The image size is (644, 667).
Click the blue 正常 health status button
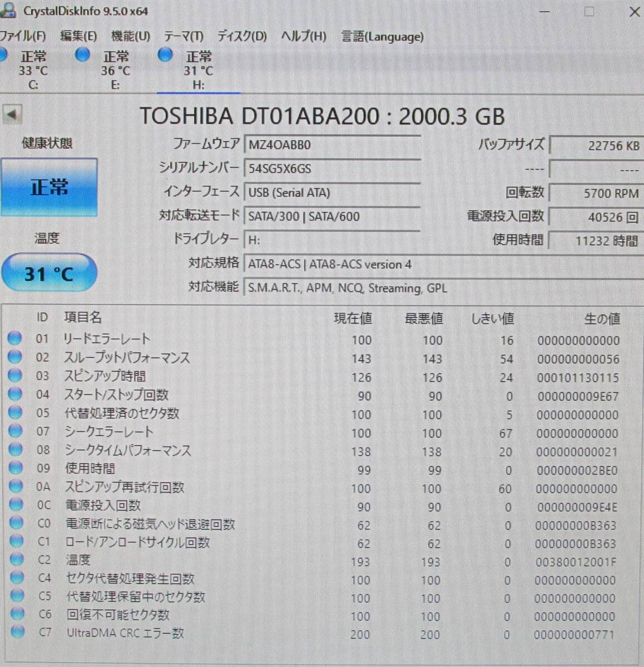pyautogui.click(x=49, y=187)
